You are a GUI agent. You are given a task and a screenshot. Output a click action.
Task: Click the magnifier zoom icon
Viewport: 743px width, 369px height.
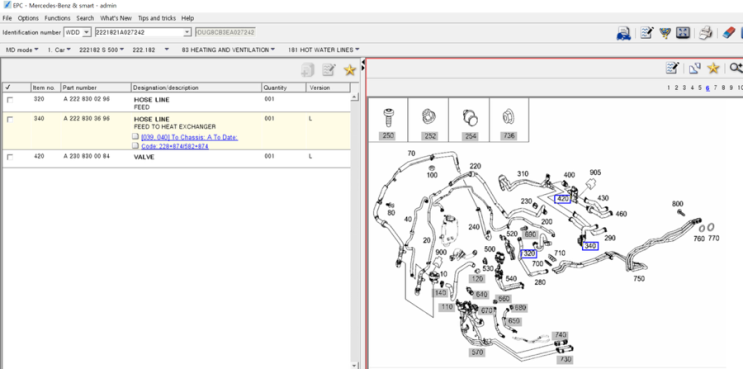click(736, 68)
